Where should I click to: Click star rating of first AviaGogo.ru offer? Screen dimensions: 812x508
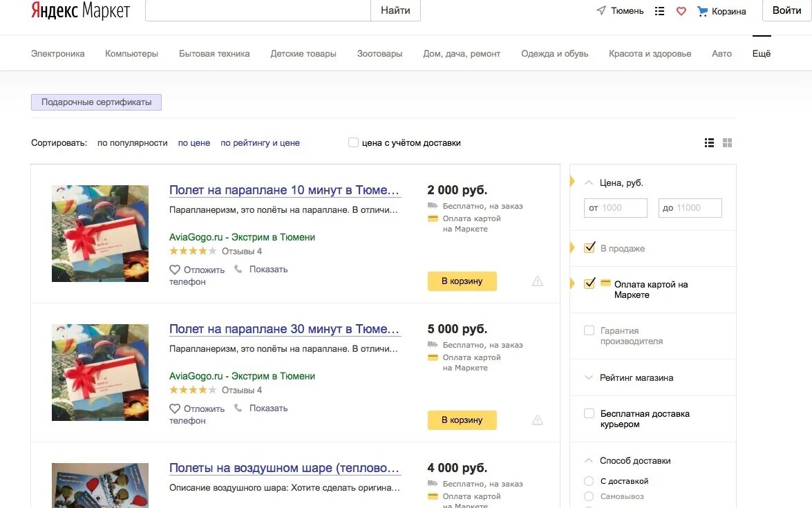[x=193, y=251]
